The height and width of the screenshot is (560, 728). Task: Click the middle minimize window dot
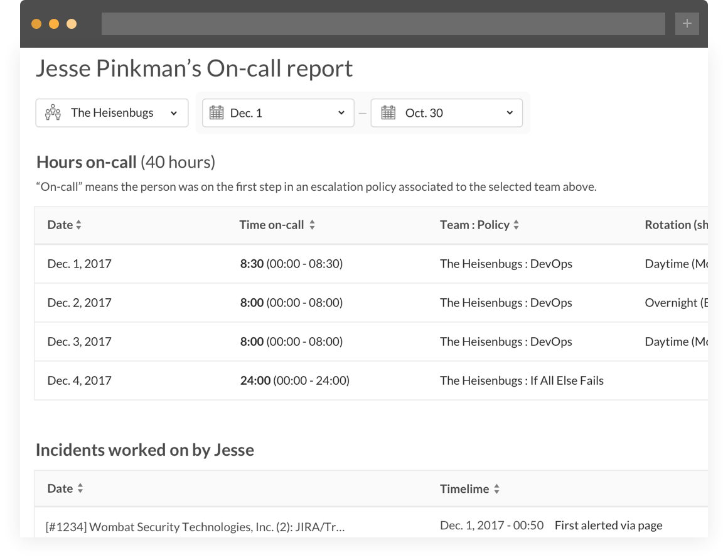pyautogui.click(x=54, y=24)
